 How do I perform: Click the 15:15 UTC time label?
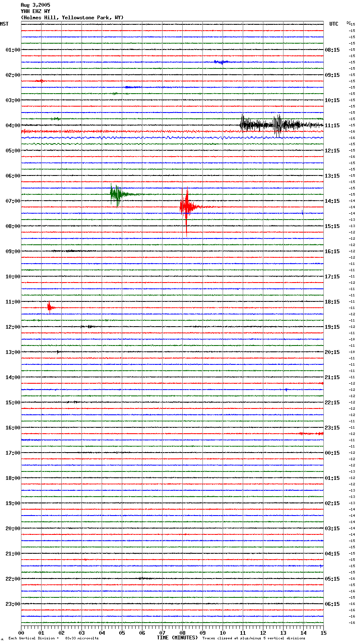tap(332, 226)
